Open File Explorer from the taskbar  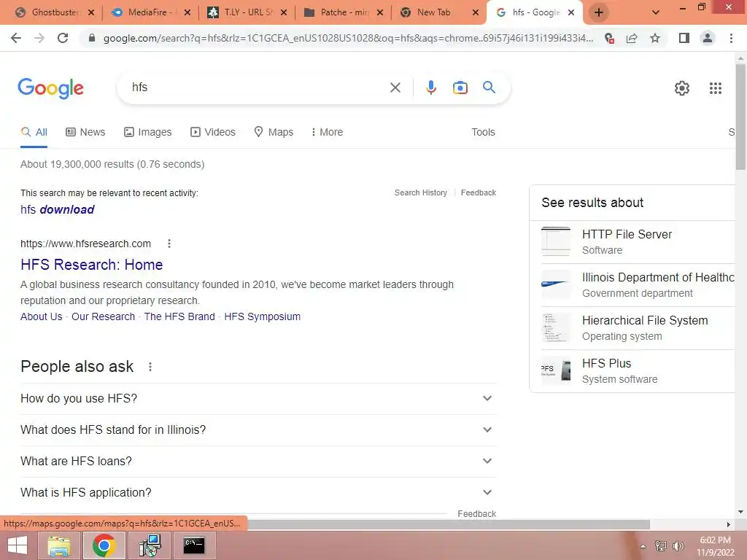point(59,545)
